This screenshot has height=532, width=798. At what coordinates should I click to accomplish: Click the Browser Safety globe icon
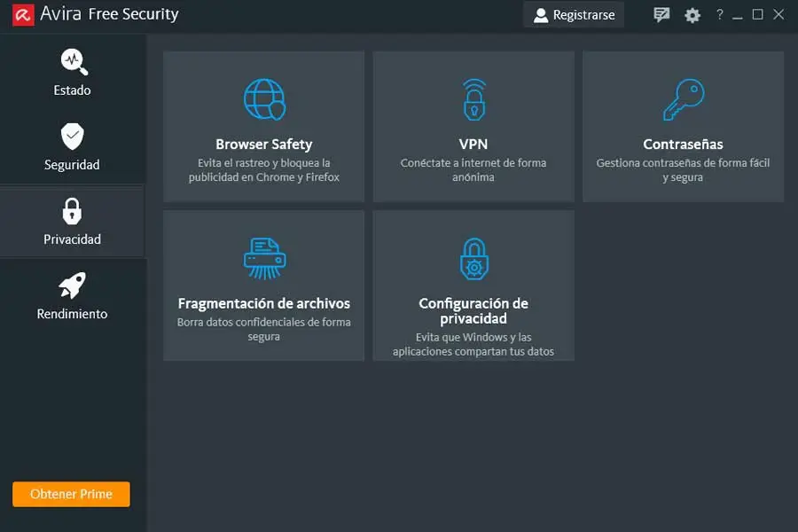(x=264, y=99)
